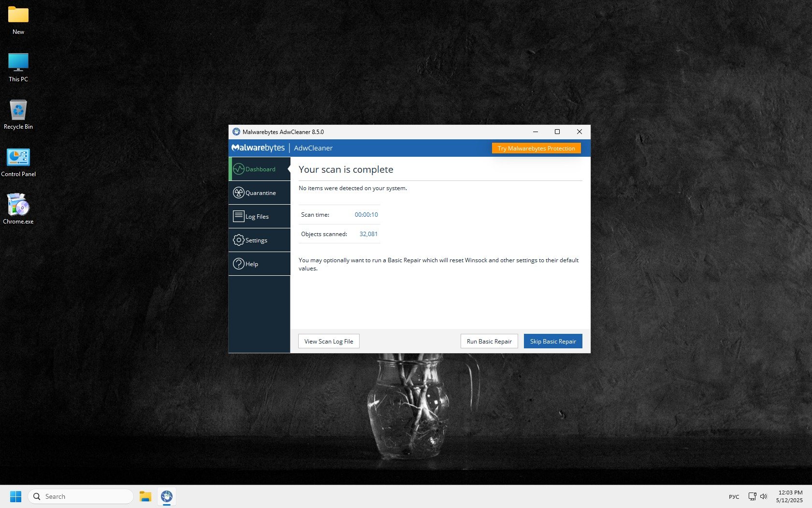Minimize the AdwCleaner window

click(x=535, y=132)
